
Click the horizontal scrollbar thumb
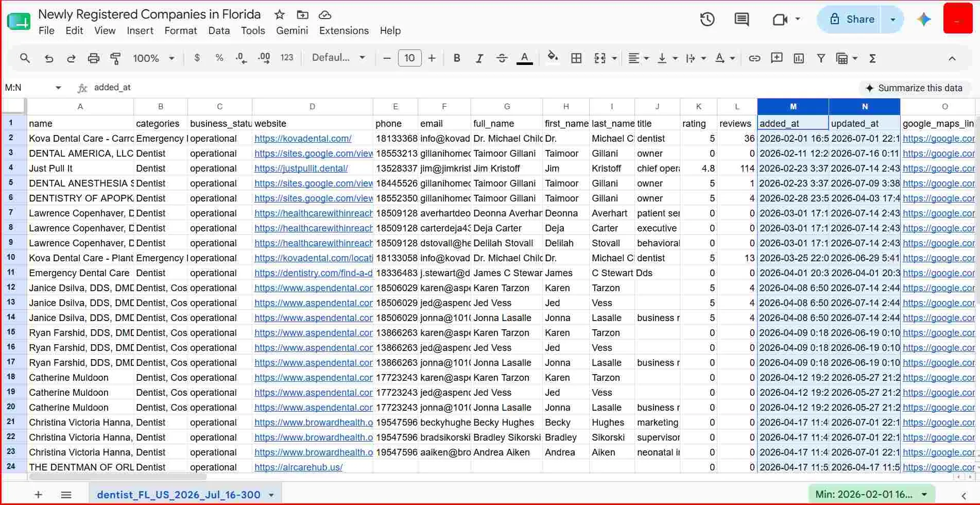[118, 477]
